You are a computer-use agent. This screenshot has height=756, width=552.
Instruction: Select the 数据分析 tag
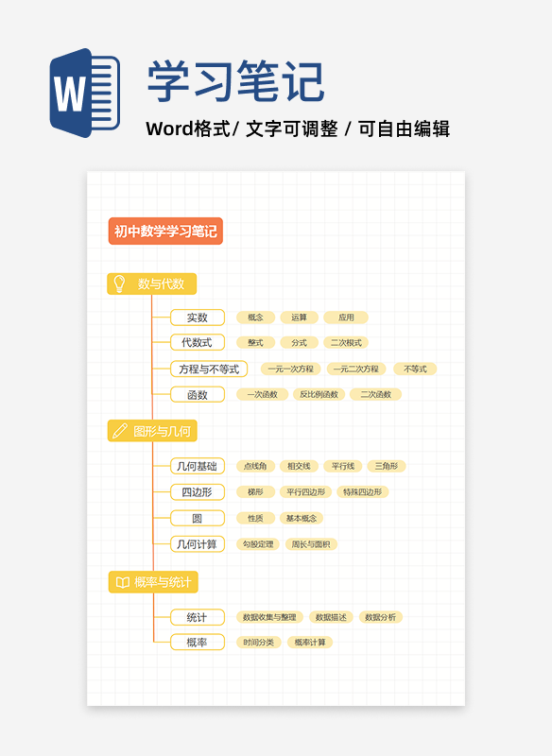(380, 617)
